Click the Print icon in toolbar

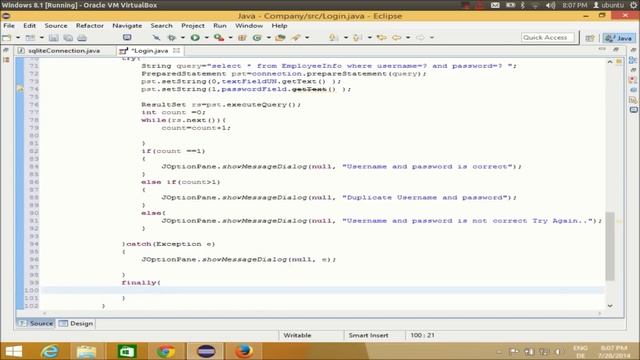82,38
